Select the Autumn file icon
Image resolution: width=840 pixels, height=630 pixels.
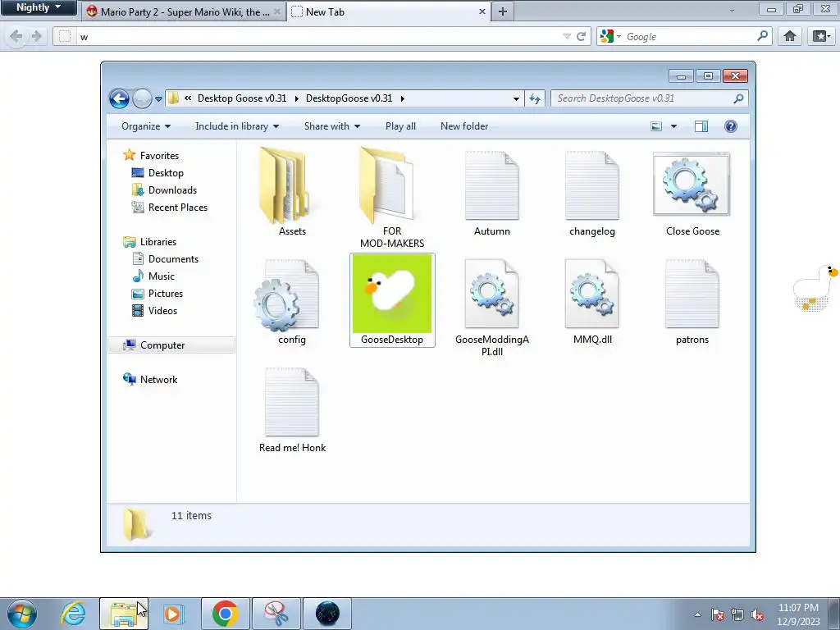[x=492, y=185]
